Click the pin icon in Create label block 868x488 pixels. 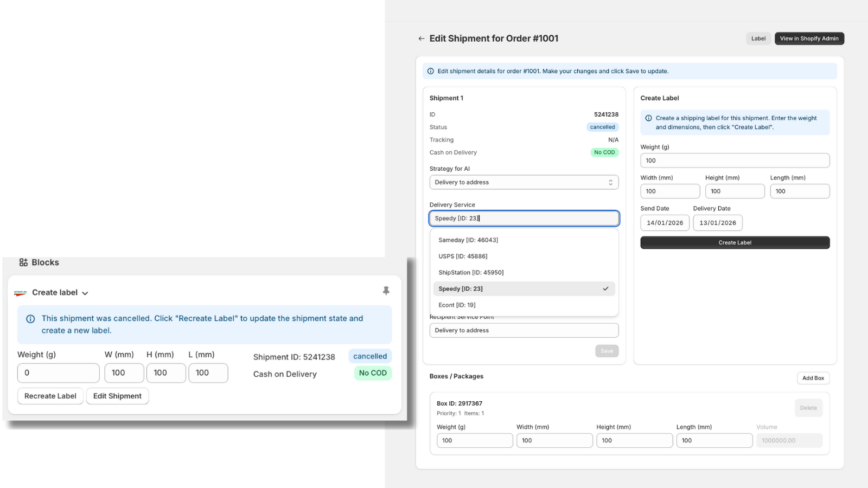386,291
